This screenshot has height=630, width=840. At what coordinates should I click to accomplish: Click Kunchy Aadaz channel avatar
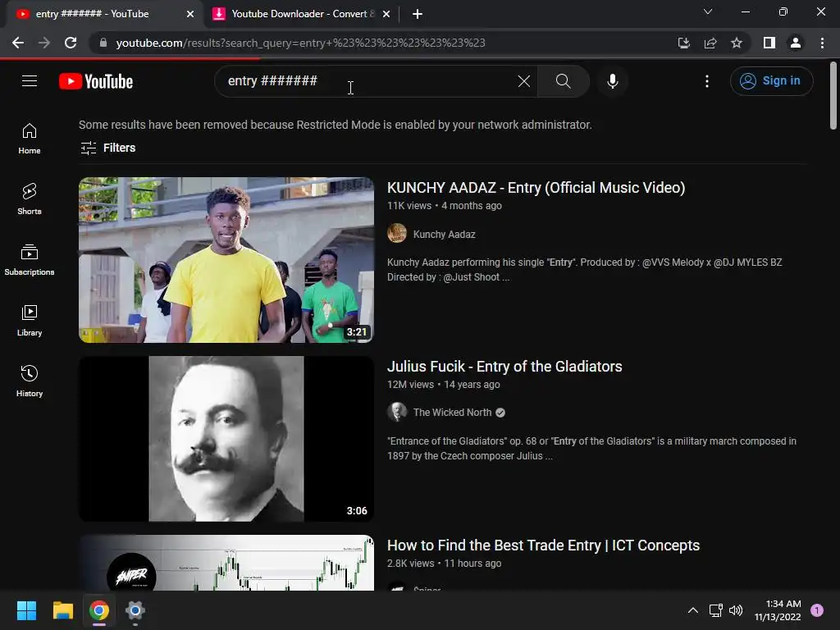coord(397,234)
